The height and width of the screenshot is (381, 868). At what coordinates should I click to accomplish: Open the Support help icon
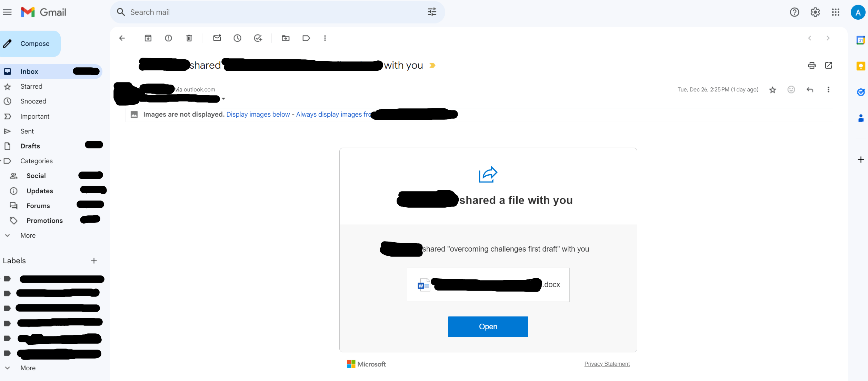coord(795,12)
